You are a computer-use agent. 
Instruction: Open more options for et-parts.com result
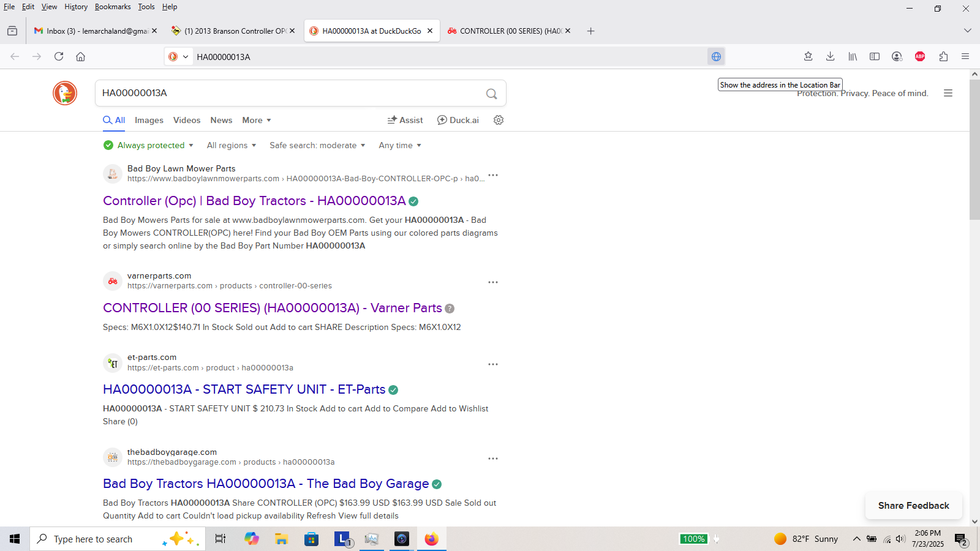[x=493, y=364]
